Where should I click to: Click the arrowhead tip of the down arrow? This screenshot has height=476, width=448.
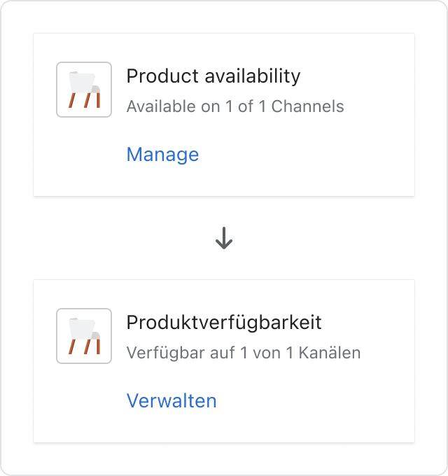(224, 246)
